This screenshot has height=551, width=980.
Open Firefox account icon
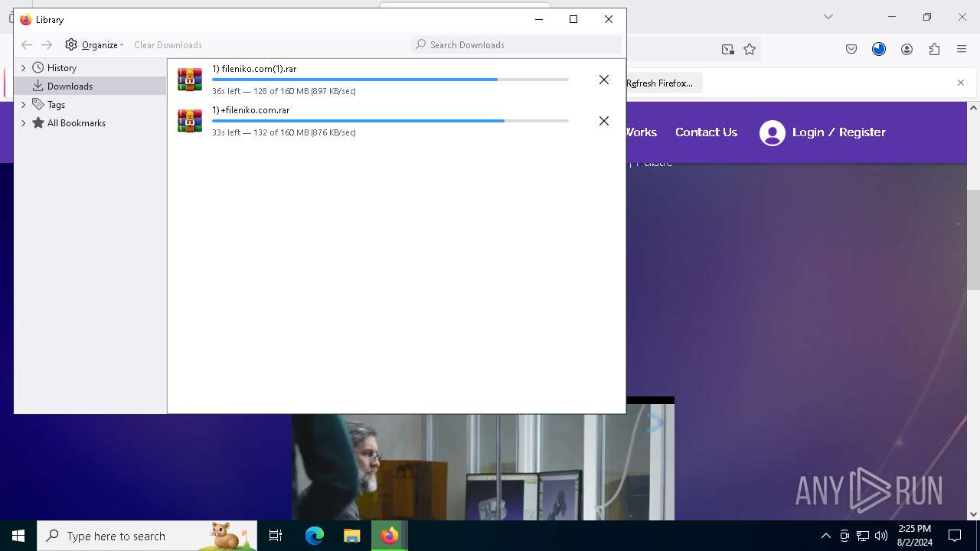point(906,49)
